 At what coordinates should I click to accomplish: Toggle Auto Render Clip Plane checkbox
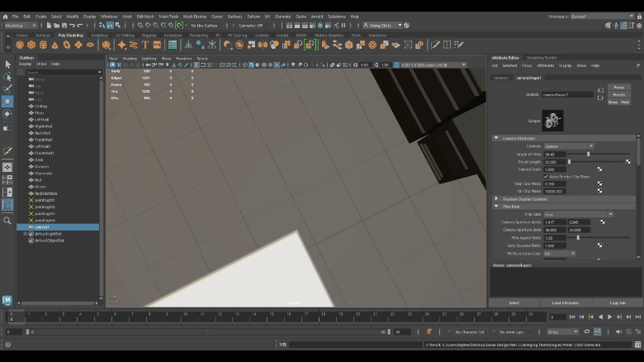click(x=547, y=176)
